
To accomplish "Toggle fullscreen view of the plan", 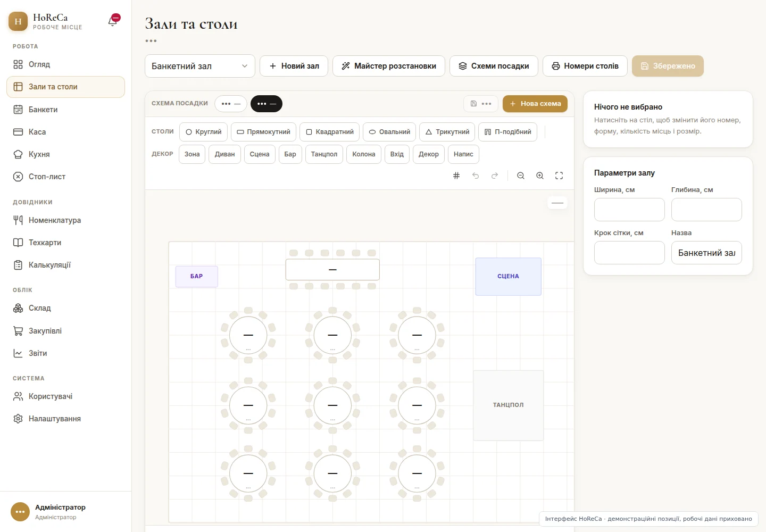I will 559,176.
